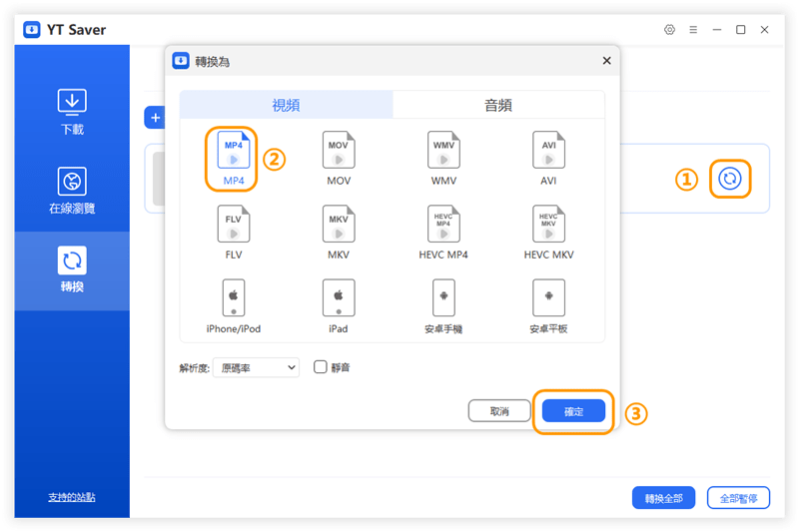Select the iPhone/iPod device preset
The height and width of the screenshot is (532, 799).
pyautogui.click(x=233, y=298)
